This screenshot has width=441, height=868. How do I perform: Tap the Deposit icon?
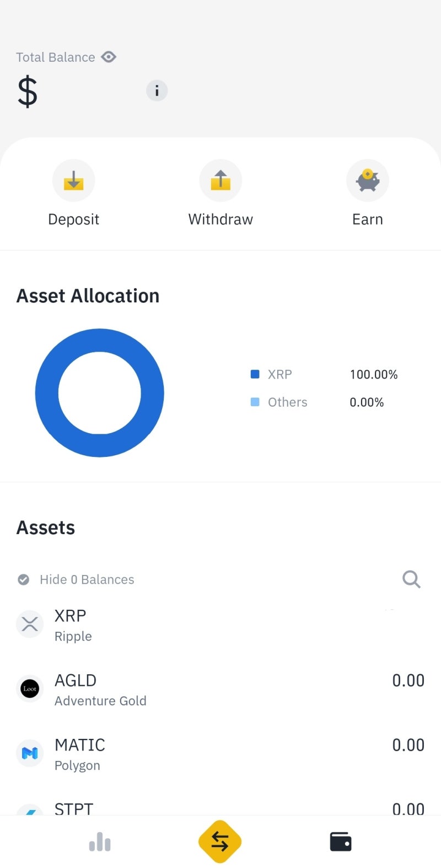pos(73,180)
